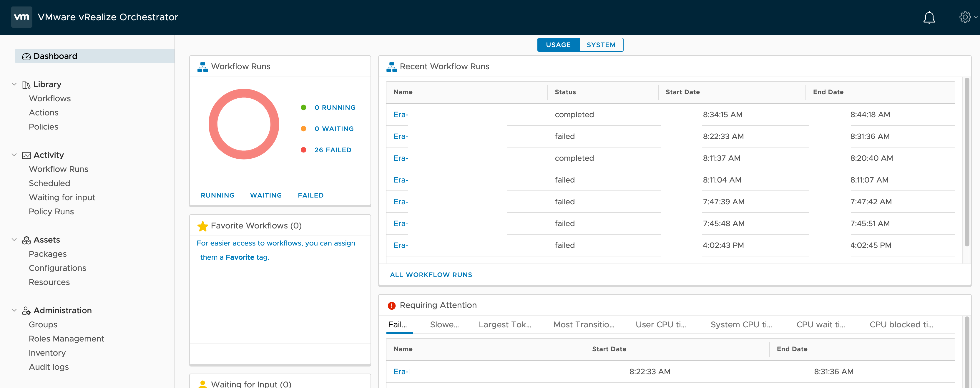This screenshot has height=388, width=980.
Task: Click the Waiting for Input user icon
Action: tap(202, 384)
